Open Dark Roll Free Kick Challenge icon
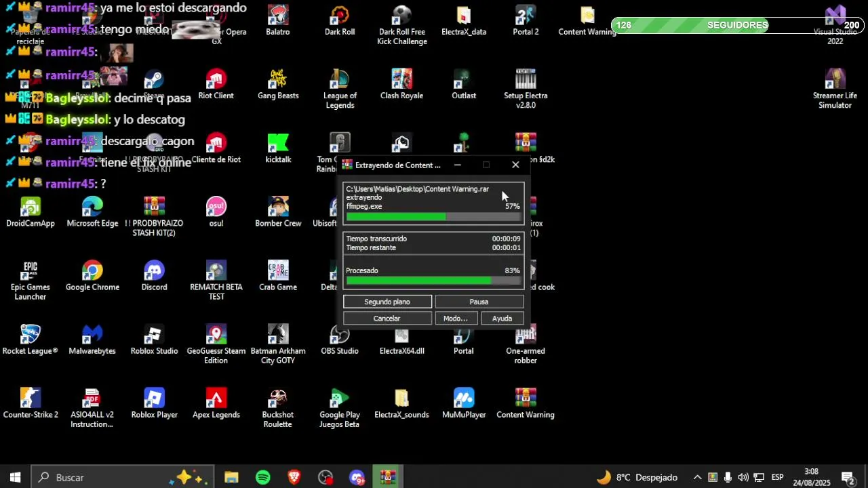The image size is (868, 488). click(402, 25)
